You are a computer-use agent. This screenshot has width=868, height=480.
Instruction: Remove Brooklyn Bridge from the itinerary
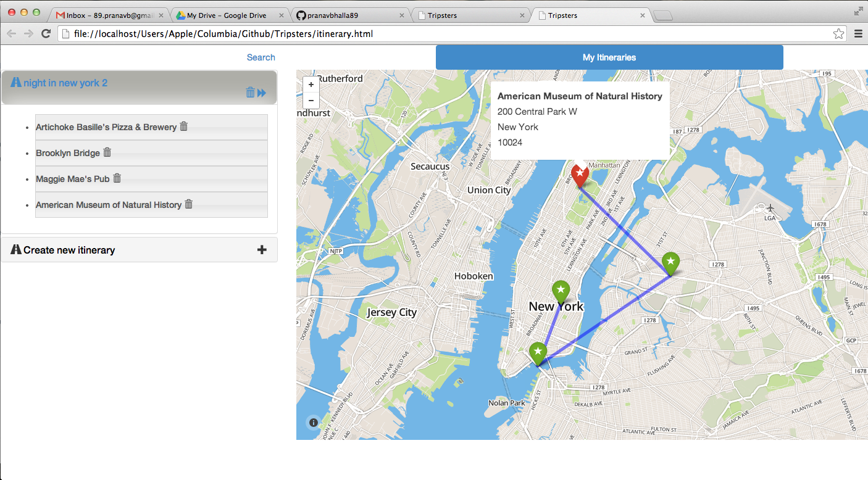tap(107, 152)
